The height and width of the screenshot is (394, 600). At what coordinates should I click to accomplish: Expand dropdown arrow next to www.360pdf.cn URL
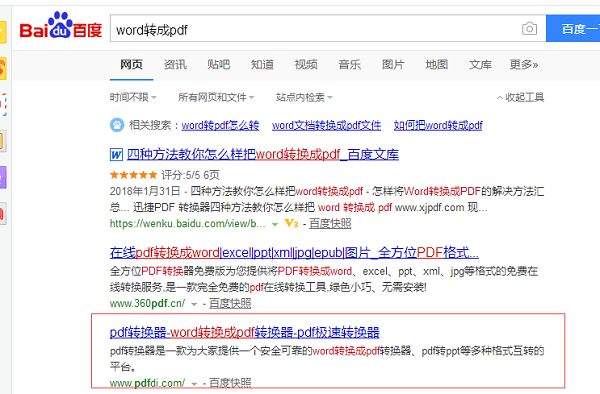click(x=194, y=304)
